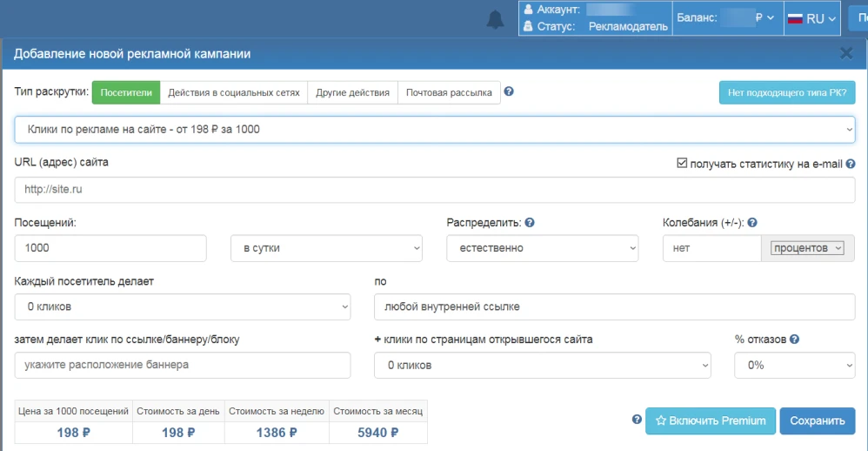Click help icon beside e-mail statistics checkbox
This screenshot has height=451, width=868.
pyautogui.click(x=851, y=164)
